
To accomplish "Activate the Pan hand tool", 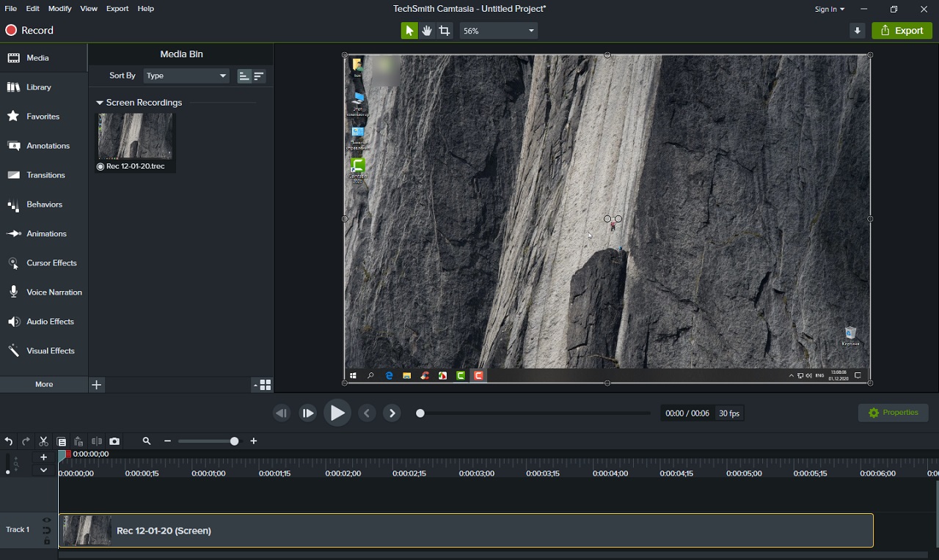I will (x=427, y=31).
